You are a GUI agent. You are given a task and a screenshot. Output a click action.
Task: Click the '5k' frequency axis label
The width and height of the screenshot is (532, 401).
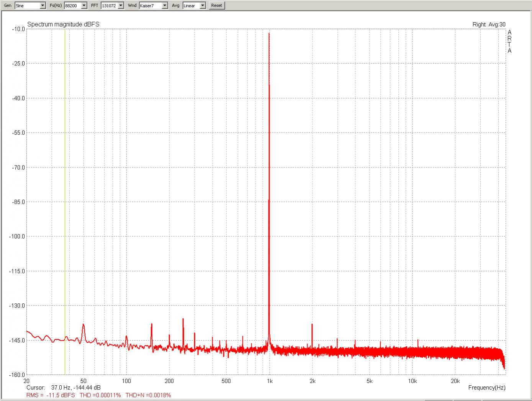pos(370,381)
